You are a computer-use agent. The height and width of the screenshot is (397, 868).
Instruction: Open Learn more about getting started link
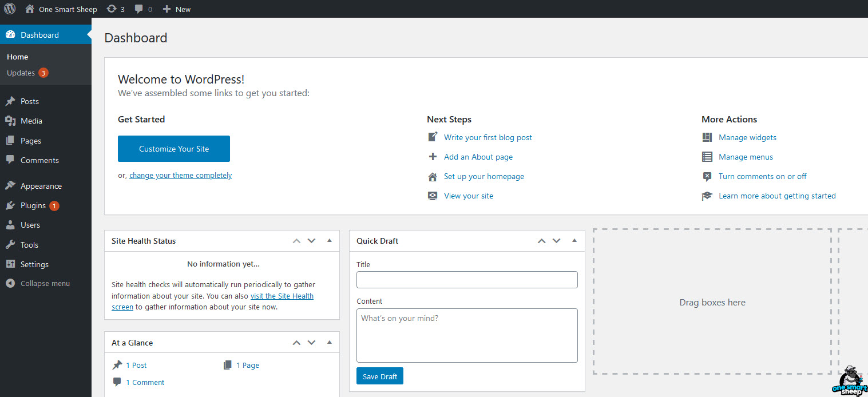coord(777,196)
